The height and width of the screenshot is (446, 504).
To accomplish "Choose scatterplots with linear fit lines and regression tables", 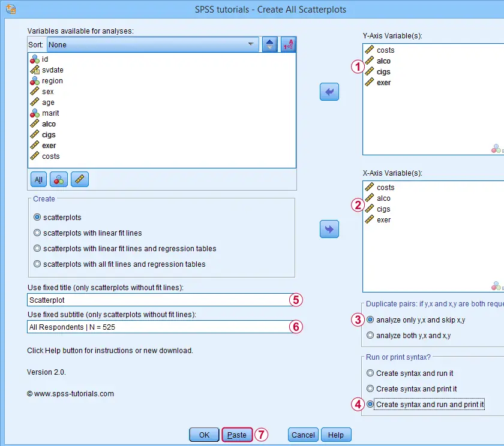I will point(125,249).
